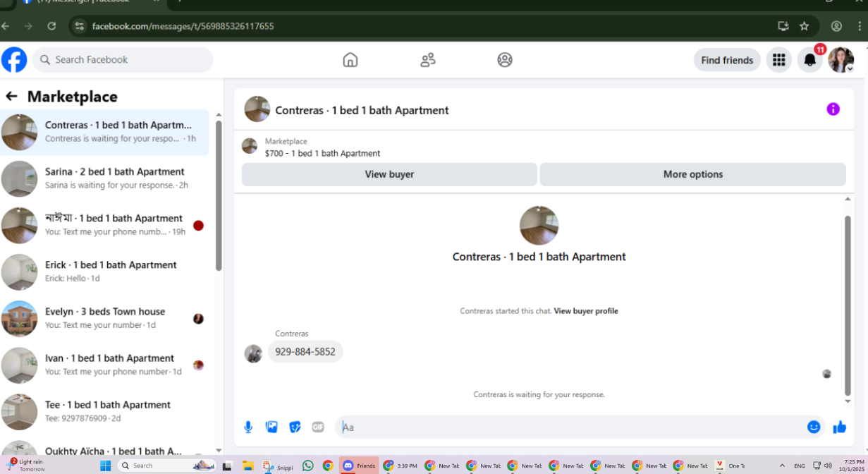Open the Snipping Tool taskbar item
The width and height of the screenshot is (868, 474).
pyautogui.click(x=279, y=466)
